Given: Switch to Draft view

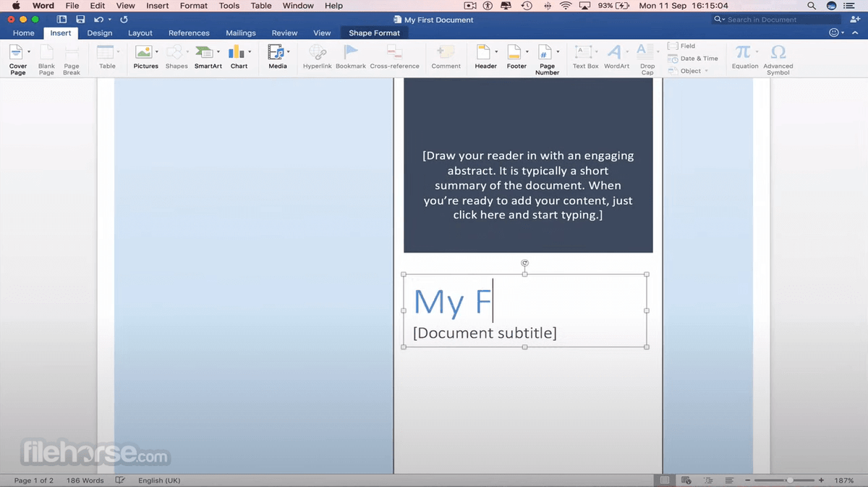Looking at the screenshot, I should (x=729, y=480).
